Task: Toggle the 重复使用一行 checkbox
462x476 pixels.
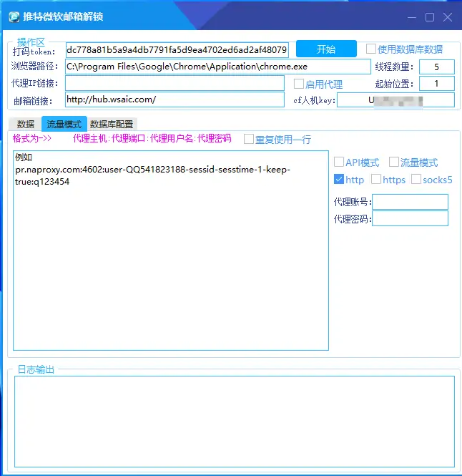Action: (249, 140)
